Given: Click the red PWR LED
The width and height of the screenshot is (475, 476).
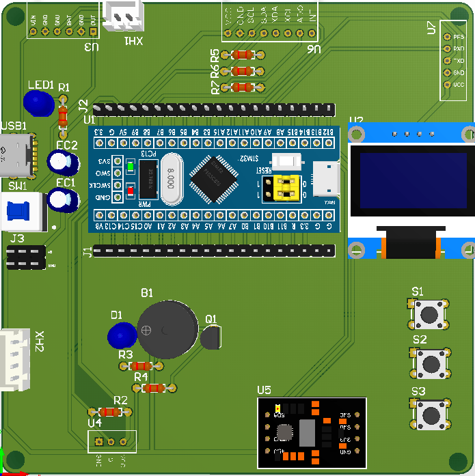Looking at the screenshot, I should [x=131, y=191].
